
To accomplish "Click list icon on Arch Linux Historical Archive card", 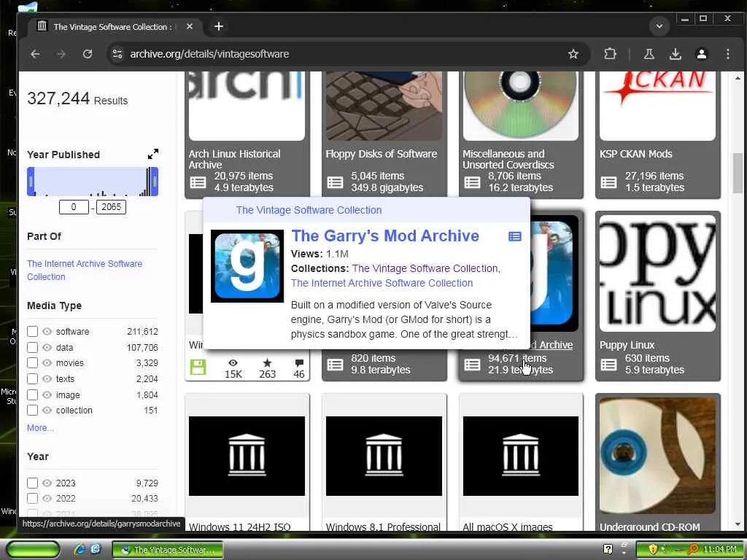I will (x=198, y=182).
